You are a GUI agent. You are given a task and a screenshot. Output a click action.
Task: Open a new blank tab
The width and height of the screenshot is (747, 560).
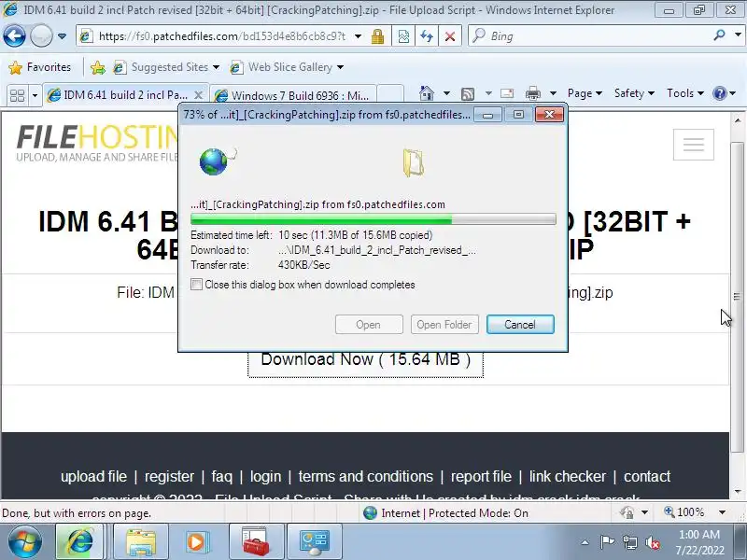pyautogui.click(x=390, y=95)
